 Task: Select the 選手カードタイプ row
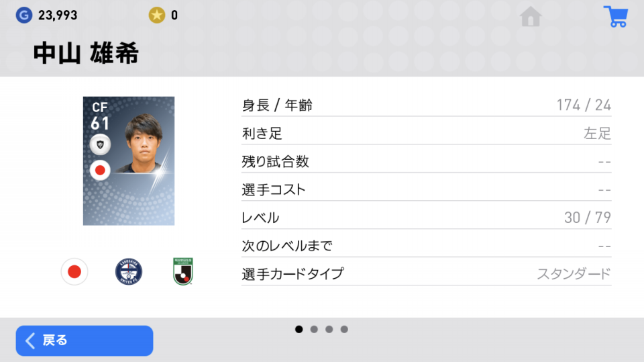point(427,273)
